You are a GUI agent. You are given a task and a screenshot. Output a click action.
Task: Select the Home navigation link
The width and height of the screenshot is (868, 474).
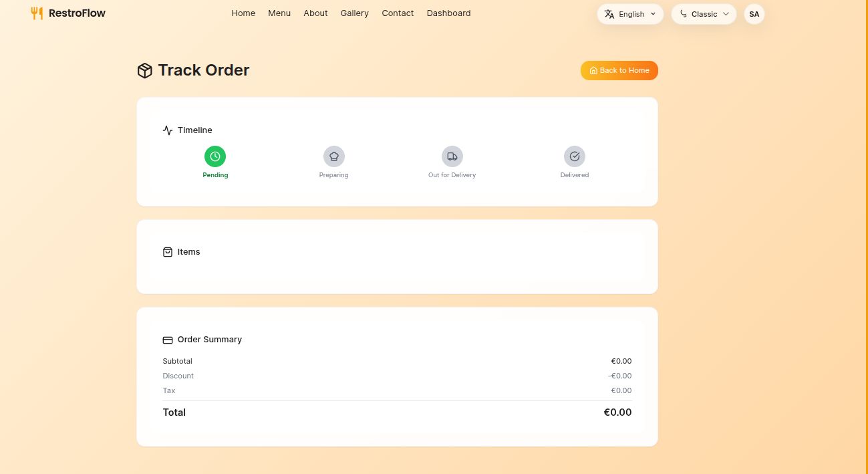(243, 13)
